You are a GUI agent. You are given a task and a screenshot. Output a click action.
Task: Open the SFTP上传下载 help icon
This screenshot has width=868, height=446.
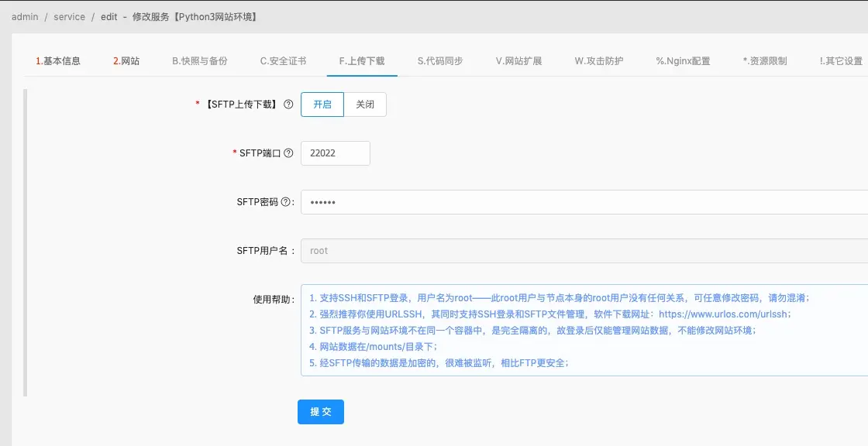[288, 104]
